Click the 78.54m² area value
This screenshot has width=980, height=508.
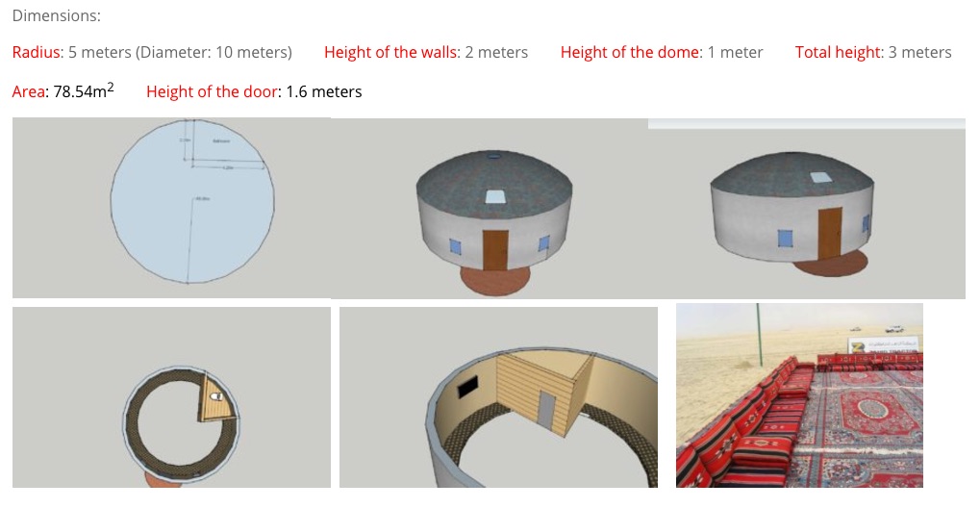pyautogui.click(x=84, y=90)
